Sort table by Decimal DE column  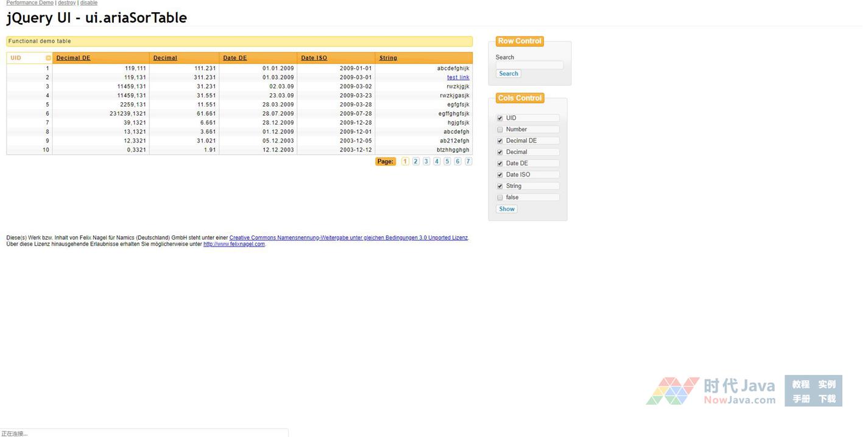point(73,58)
